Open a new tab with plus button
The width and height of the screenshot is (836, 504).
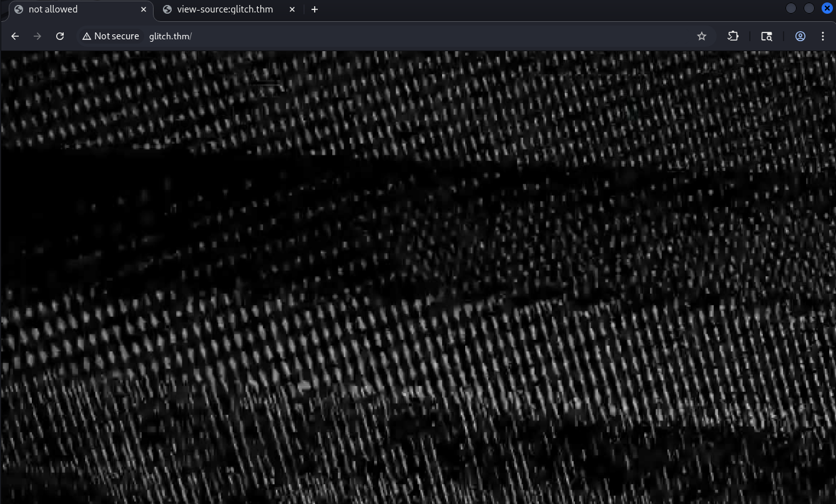point(315,9)
